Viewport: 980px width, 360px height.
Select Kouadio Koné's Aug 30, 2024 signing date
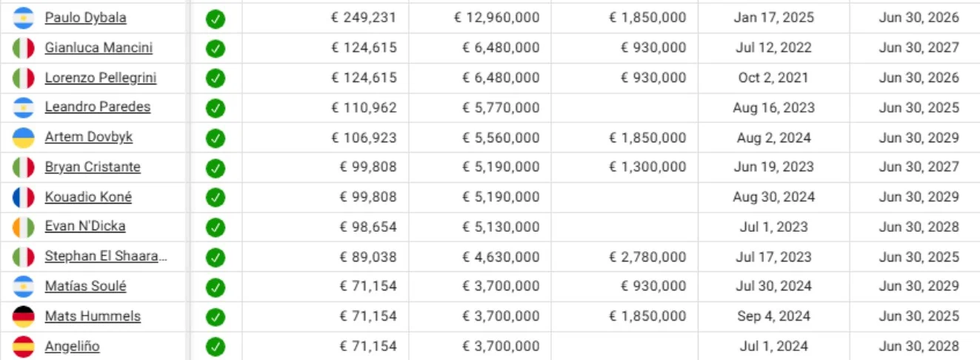tap(773, 197)
